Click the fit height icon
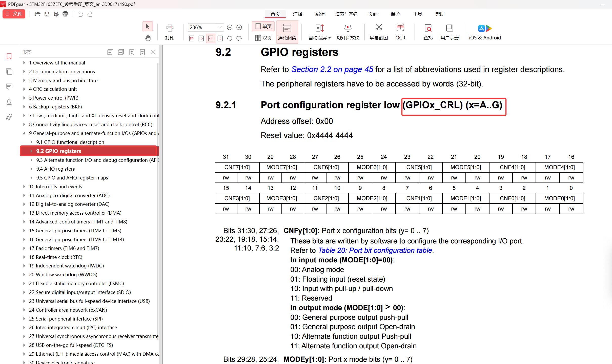This screenshot has height=364, width=612. pyautogui.click(x=220, y=38)
